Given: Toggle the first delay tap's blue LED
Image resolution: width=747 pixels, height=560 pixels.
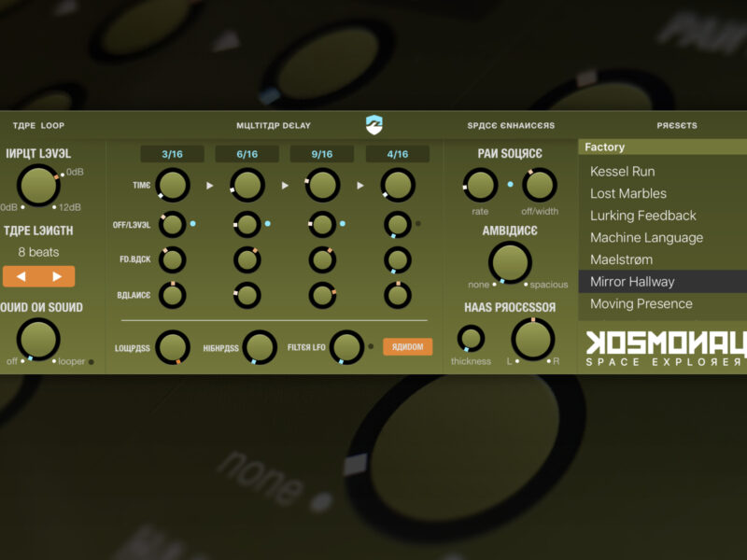Looking at the screenshot, I should 192,224.
